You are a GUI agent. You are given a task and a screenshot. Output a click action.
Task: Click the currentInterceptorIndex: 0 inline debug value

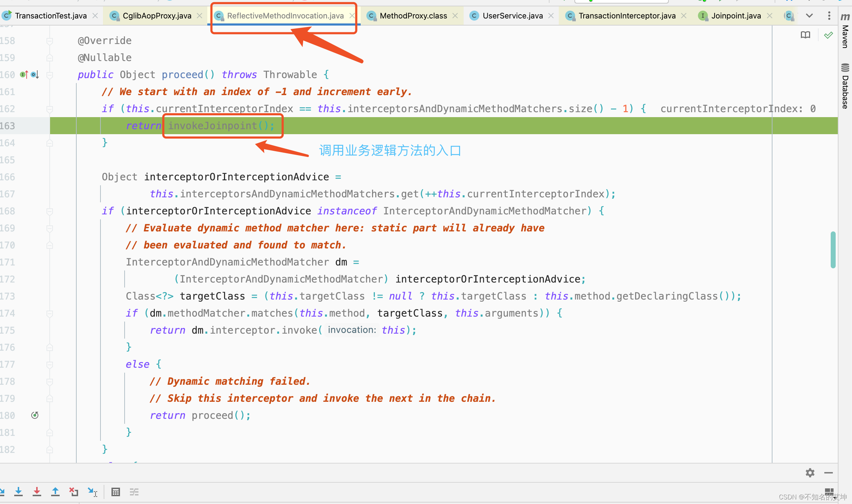coord(738,109)
